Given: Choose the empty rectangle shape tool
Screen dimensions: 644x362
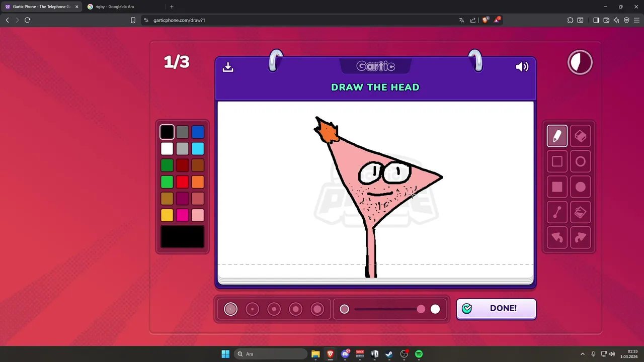Looking at the screenshot, I should coord(557,161).
